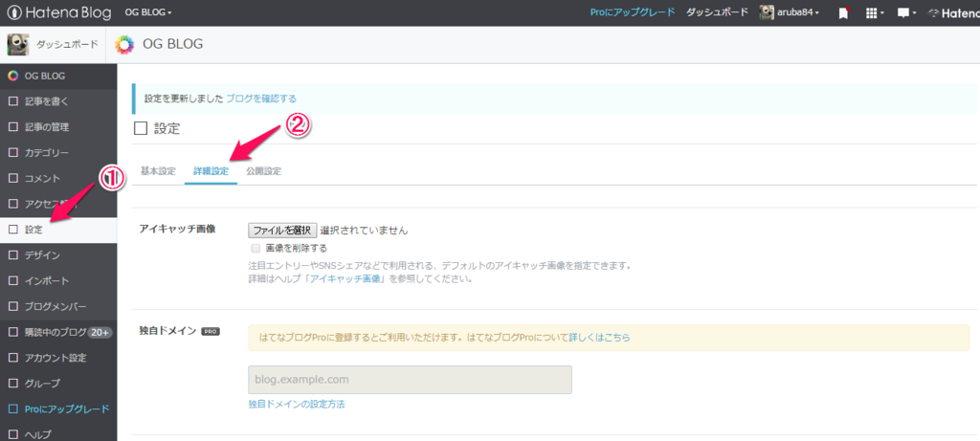Image resolution: width=980 pixels, height=441 pixels.
Task: Open the OG BLOG dropdown in top bar
Action: [x=148, y=12]
